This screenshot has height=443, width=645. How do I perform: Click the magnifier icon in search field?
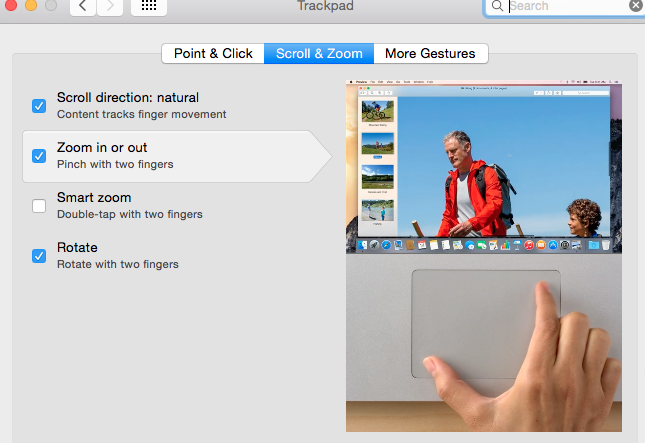497,6
